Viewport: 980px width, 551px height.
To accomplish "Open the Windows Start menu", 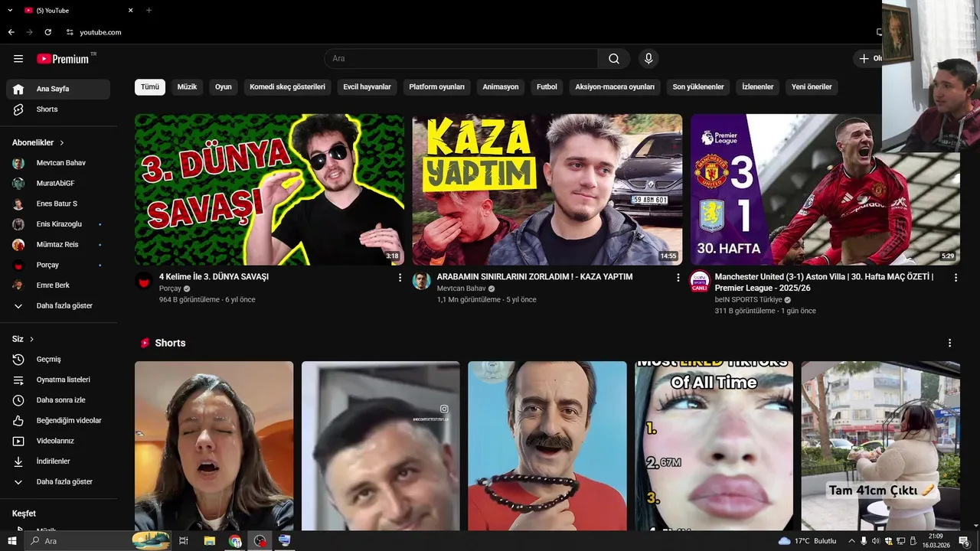I will point(11,541).
